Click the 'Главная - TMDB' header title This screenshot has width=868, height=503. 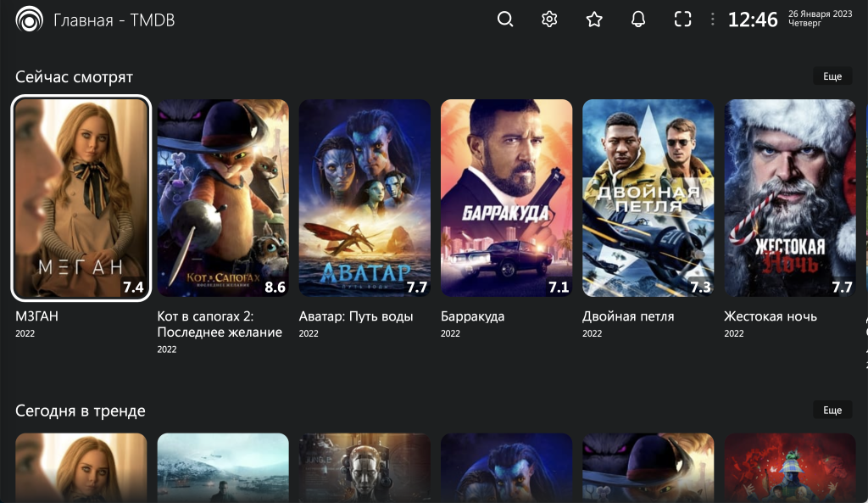click(114, 20)
